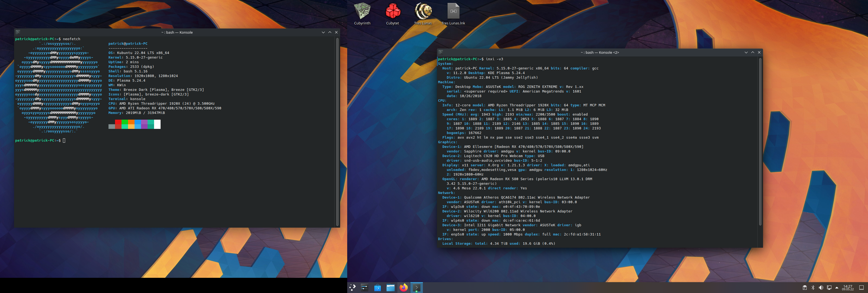868x293 pixels.
Task: Click the first Konsole window title bar icon
Action: [x=18, y=32]
